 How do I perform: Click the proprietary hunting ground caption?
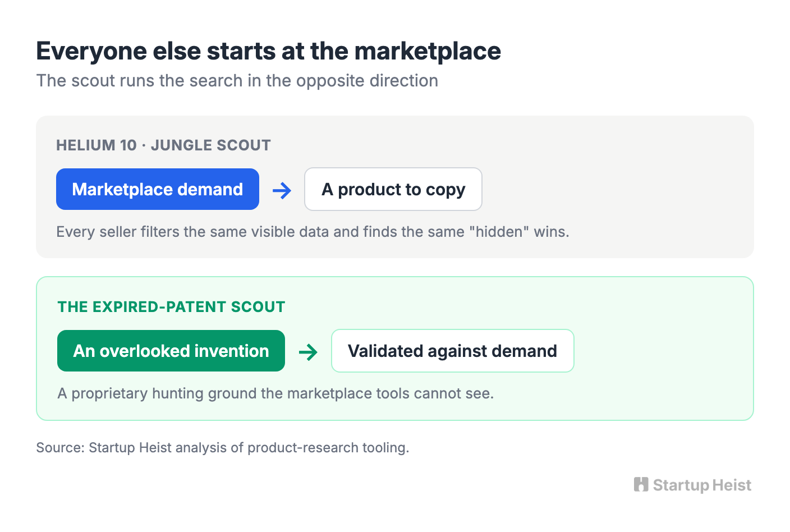pos(275,393)
